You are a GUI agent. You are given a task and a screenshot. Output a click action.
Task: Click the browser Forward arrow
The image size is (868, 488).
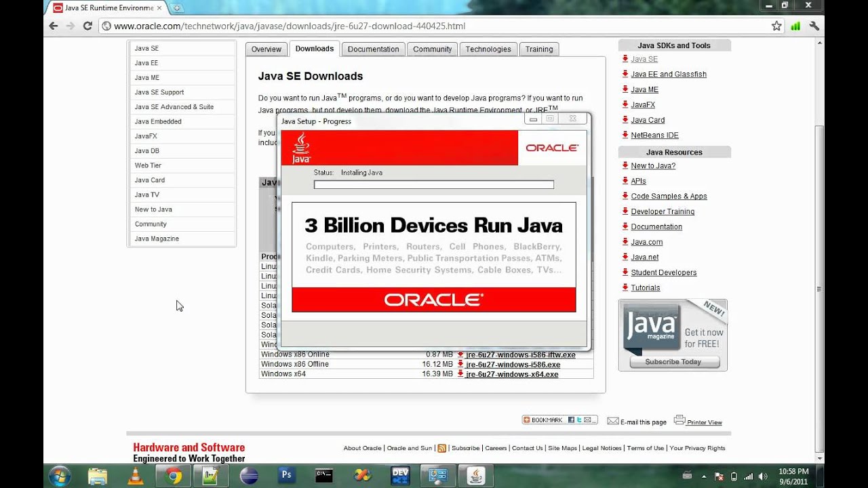coord(70,26)
